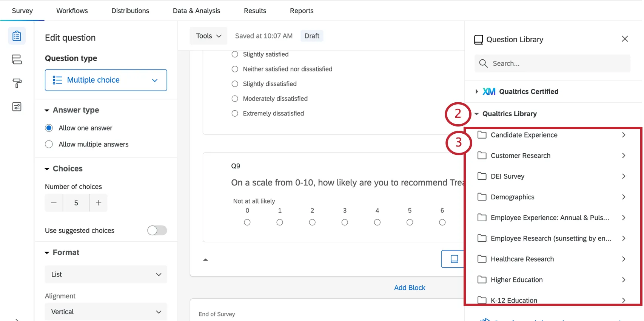
Task: Switch to the Workflows tab
Action: (72, 11)
